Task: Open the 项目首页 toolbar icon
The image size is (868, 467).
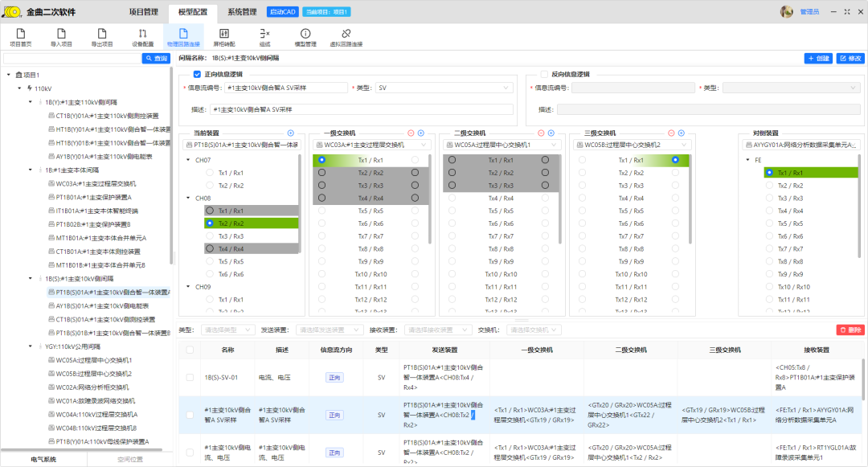Action: (x=20, y=37)
